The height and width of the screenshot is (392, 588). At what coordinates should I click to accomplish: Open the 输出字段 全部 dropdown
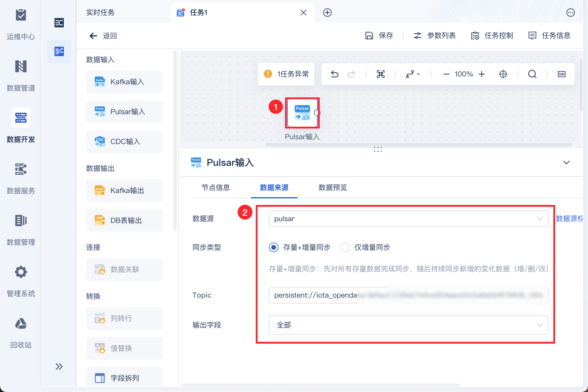tap(408, 325)
